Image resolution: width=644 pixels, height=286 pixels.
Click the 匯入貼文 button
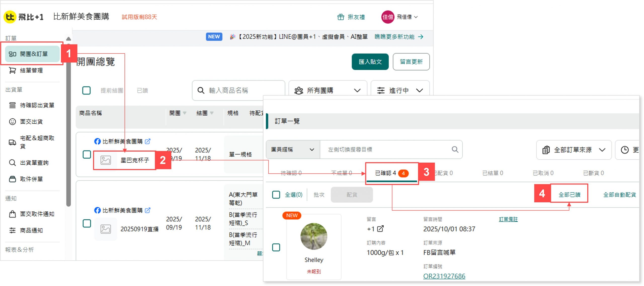pos(370,62)
